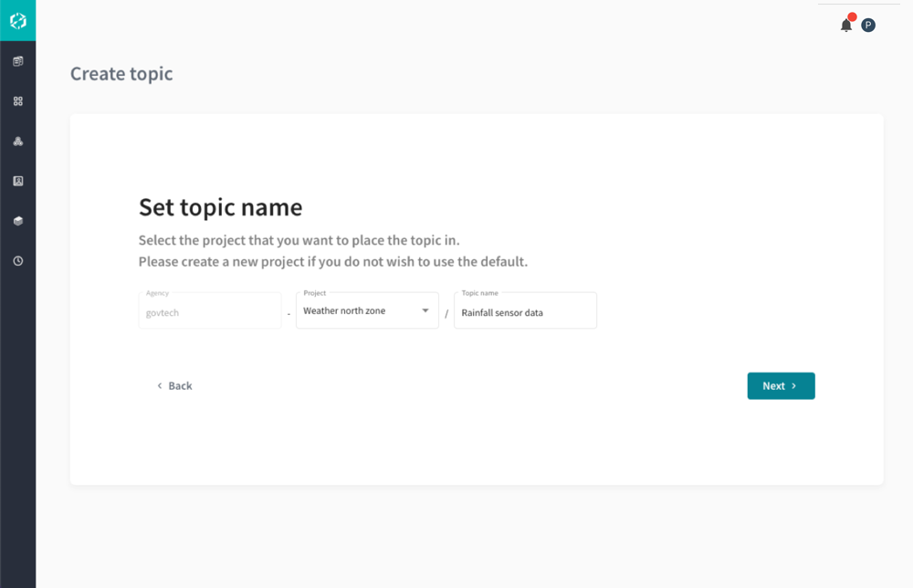Open the four-squares dashboard icon in the sidebar
Image resolution: width=913 pixels, height=588 pixels.
[17, 101]
